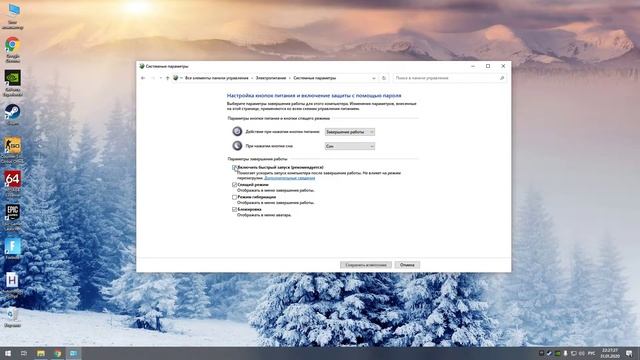Open Task View in the taskbar
Screen dimensions: 640x360
[x=24, y=353]
